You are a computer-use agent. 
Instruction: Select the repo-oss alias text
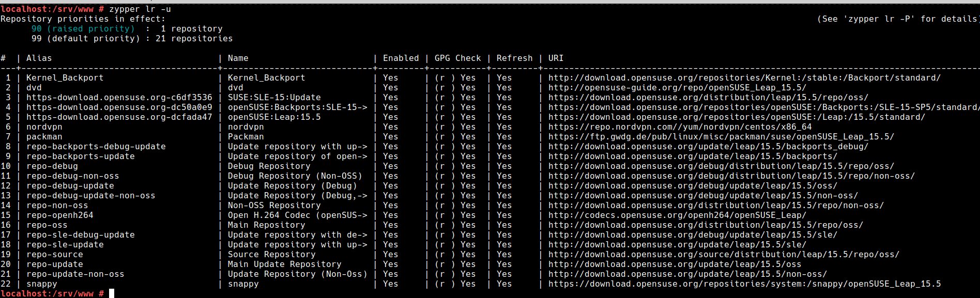point(47,225)
